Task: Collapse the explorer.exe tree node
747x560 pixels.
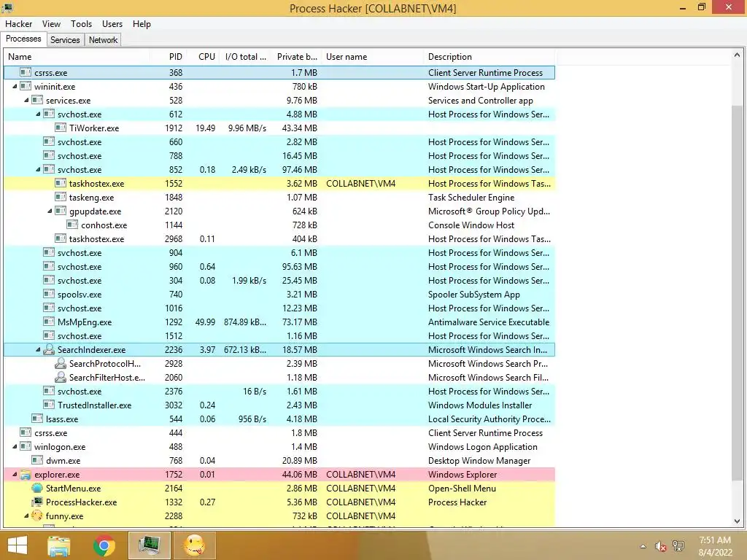Action: pyautogui.click(x=15, y=474)
